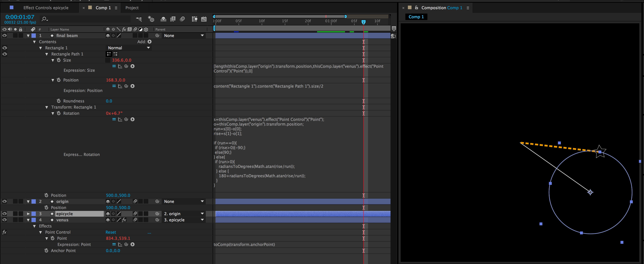The width and height of the screenshot is (644, 264).
Task: Hide the epicycle layer
Action: coord(5,214)
